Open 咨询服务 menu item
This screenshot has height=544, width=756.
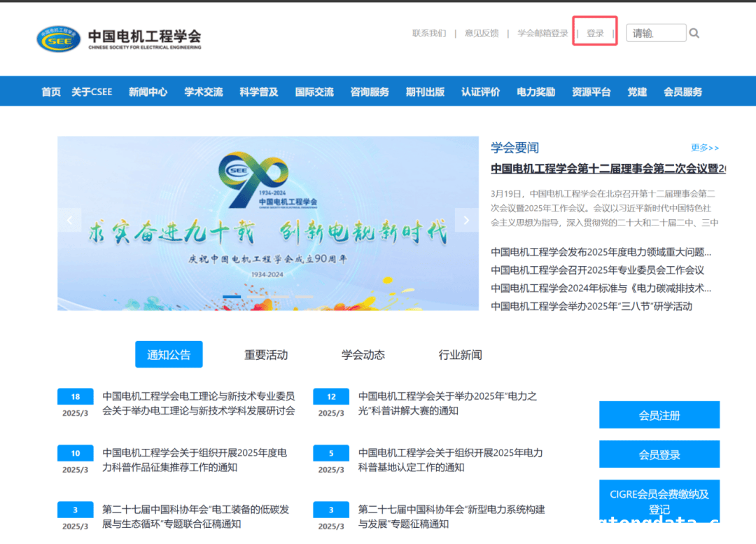[370, 92]
